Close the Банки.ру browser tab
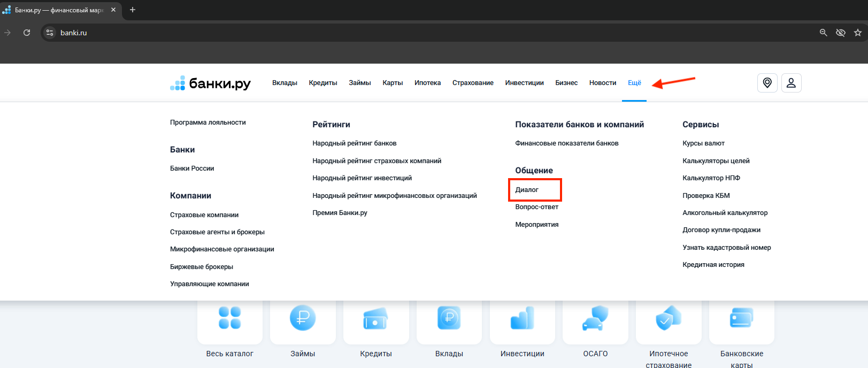Viewport: 868px width, 368px height. pyautogui.click(x=113, y=10)
